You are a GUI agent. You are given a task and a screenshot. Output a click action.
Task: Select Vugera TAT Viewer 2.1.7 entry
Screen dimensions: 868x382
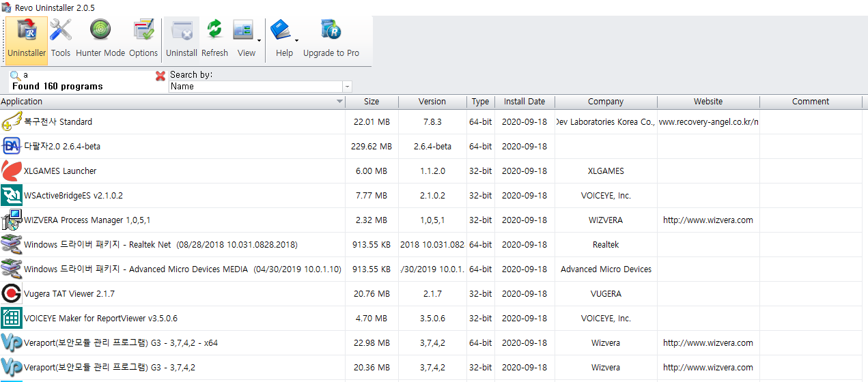[69, 294]
